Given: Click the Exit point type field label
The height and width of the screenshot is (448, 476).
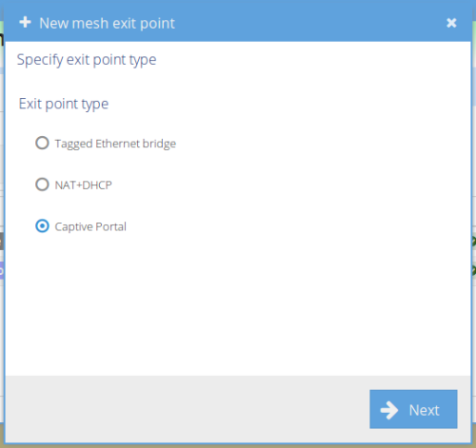Looking at the screenshot, I should 64,104.
